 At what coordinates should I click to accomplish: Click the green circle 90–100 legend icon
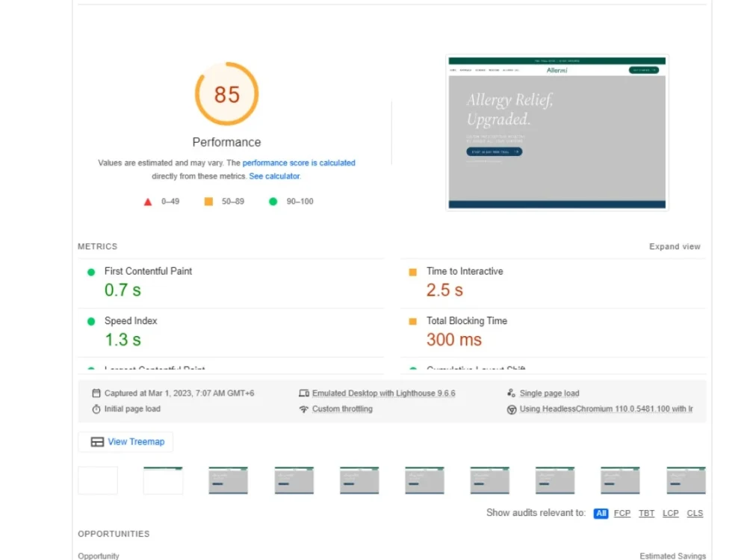[273, 202]
